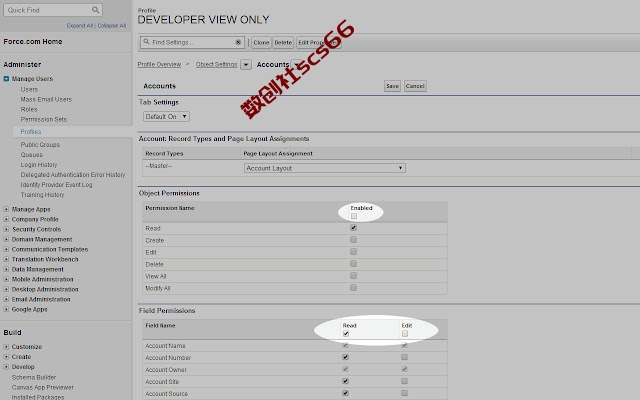Open Canvas App Previewer

coord(42,387)
